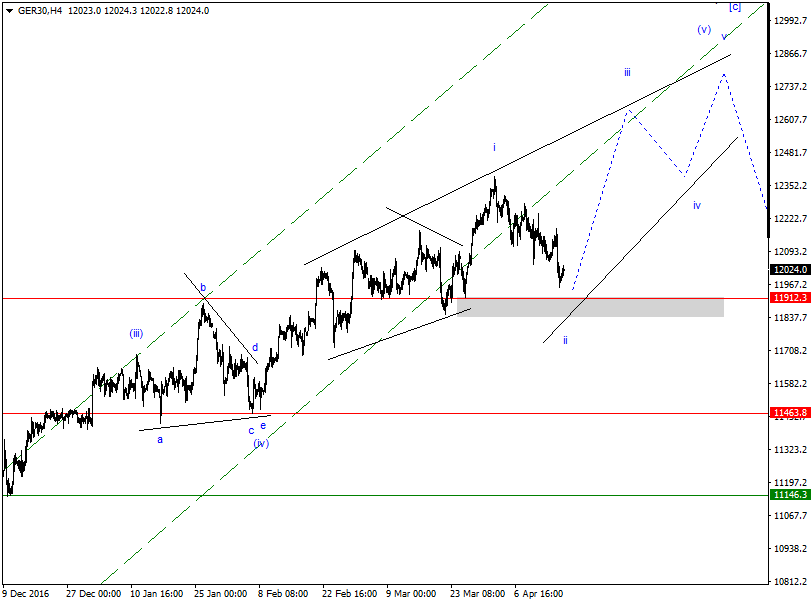Expand the GER30,H4 chart symbol dropdown arrow
This screenshot has height=605, width=811.
(9, 8)
